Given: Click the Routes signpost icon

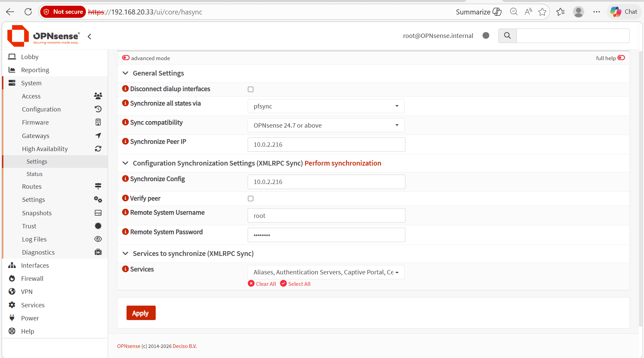Looking at the screenshot, I should pyautogui.click(x=98, y=186).
